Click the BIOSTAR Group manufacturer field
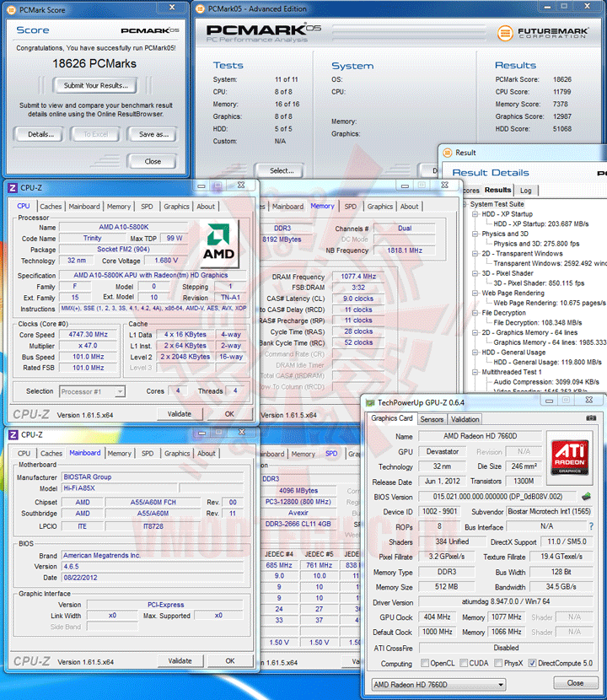The image size is (607, 700). [x=153, y=477]
